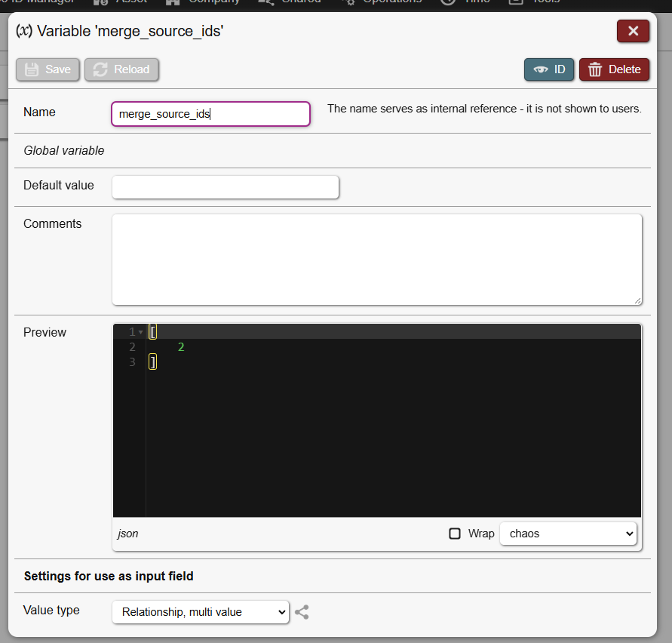Open the Value type dropdown

pyautogui.click(x=200, y=612)
